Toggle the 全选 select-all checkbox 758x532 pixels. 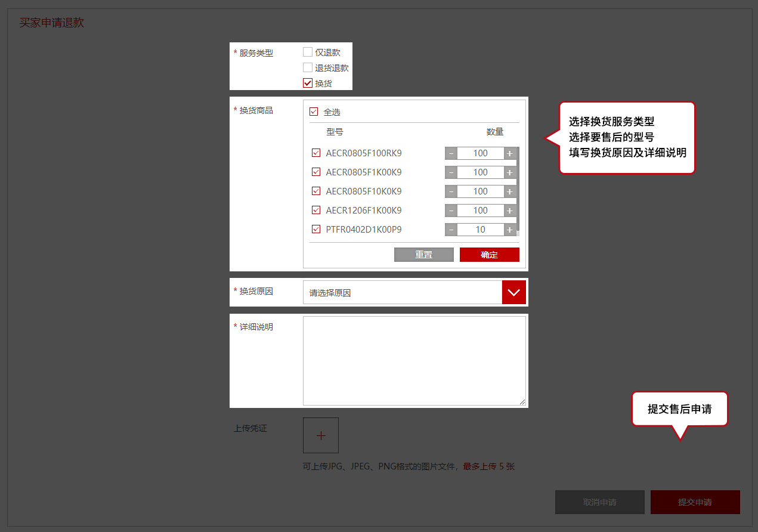pyautogui.click(x=314, y=112)
